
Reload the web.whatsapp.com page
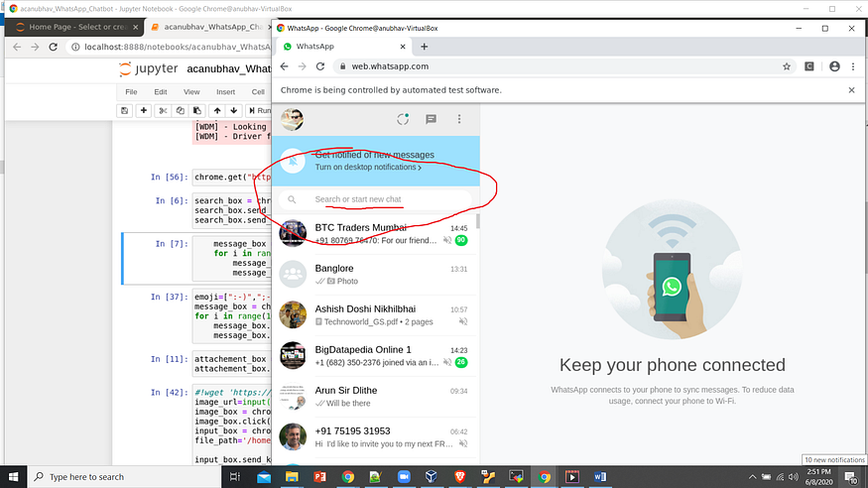(x=320, y=66)
